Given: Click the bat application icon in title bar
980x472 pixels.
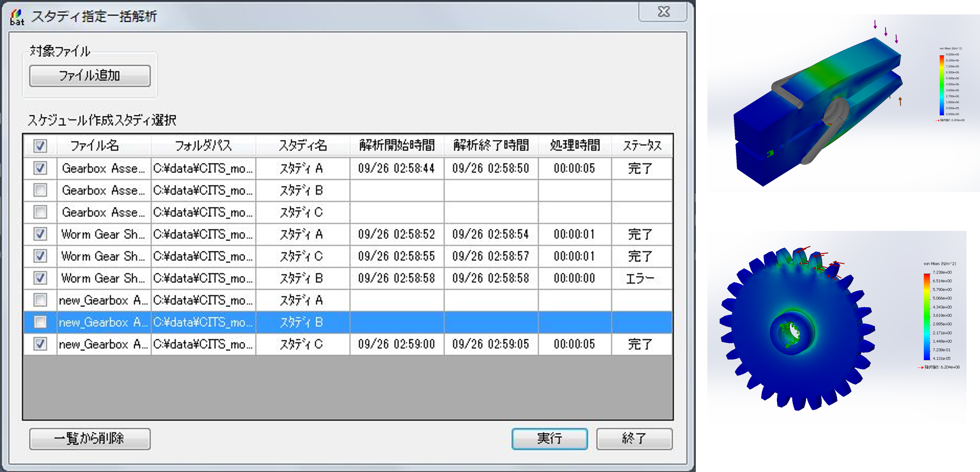Looking at the screenshot, I should point(17,17).
